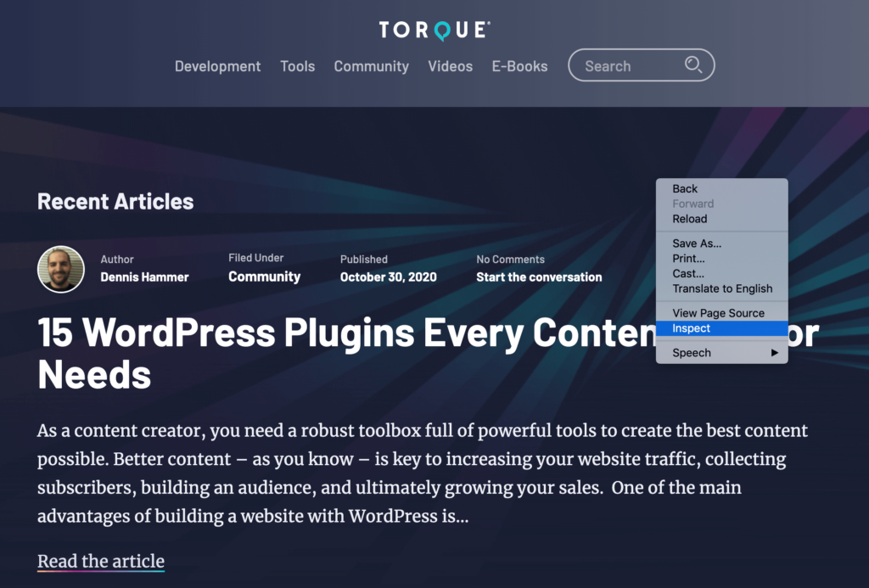Click the No Comments label
Screen dimensions: 869x588
point(510,260)
